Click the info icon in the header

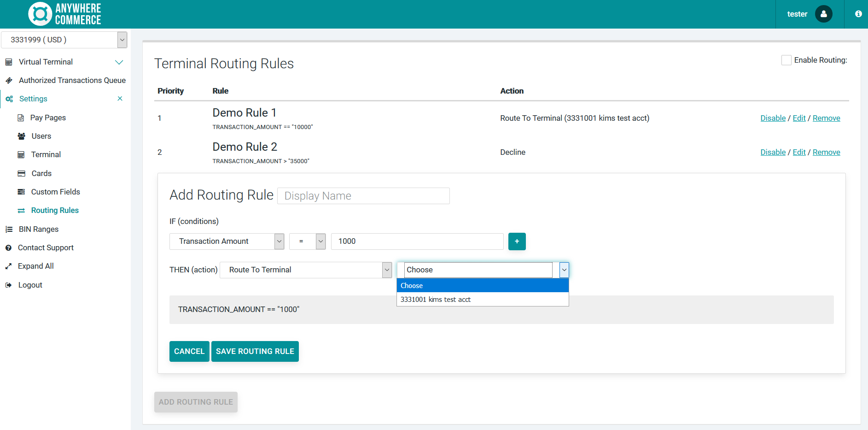point(858,14)
